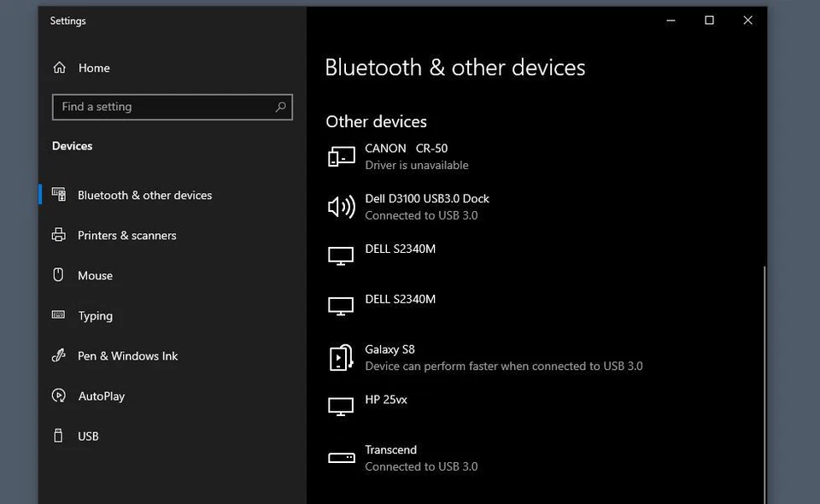Click the Printers & scanners icon
This screenshot has width=820, height=504.
point(59,235)
